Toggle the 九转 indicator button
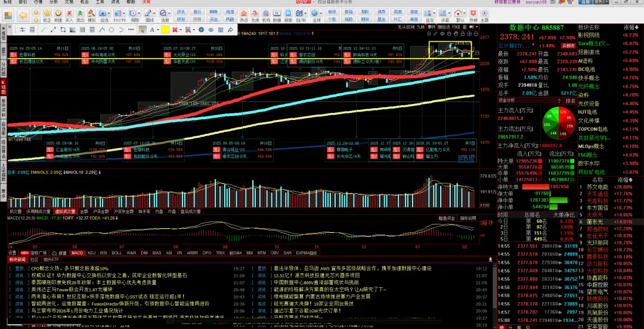The image size is (644, 329). click(420, 27)
